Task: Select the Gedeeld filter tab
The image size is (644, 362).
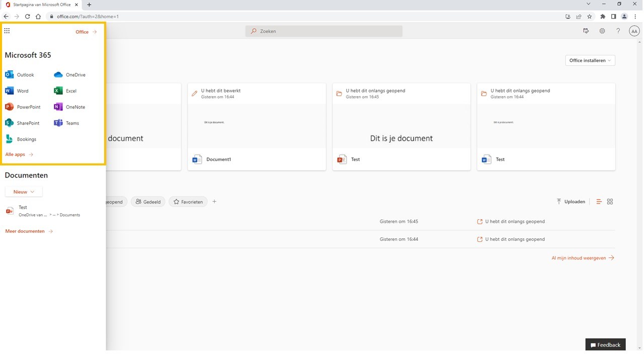Action: click(148, 202)
